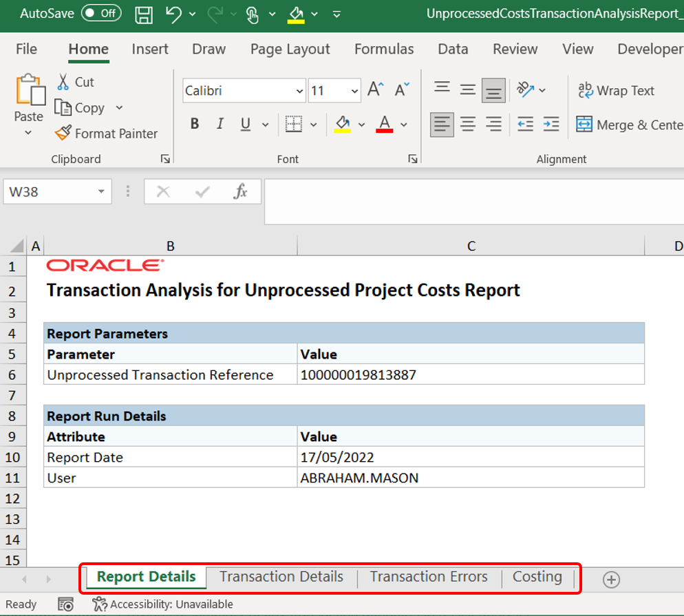This screenshot has height=616, width=684.
Task: Switch to Transaction Errors sheet tab
Action: [429, 577]
